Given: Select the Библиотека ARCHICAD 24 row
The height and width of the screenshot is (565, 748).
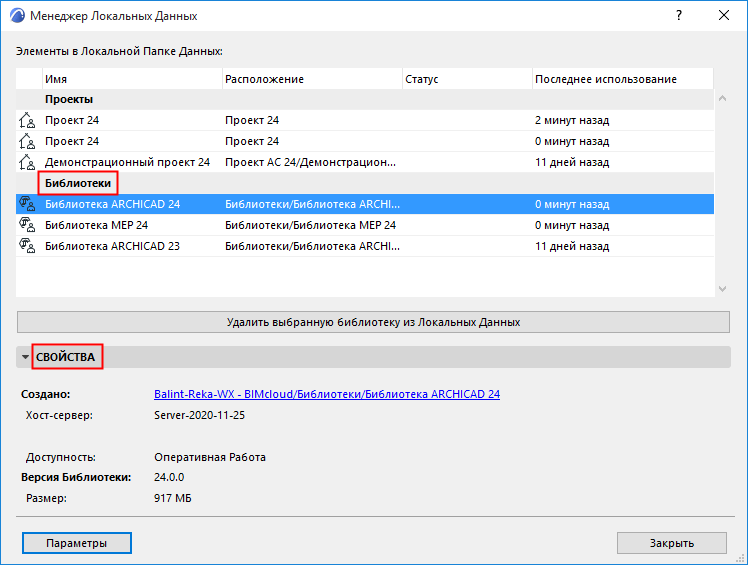Looking at the screenshot, I should pos(365,204).
